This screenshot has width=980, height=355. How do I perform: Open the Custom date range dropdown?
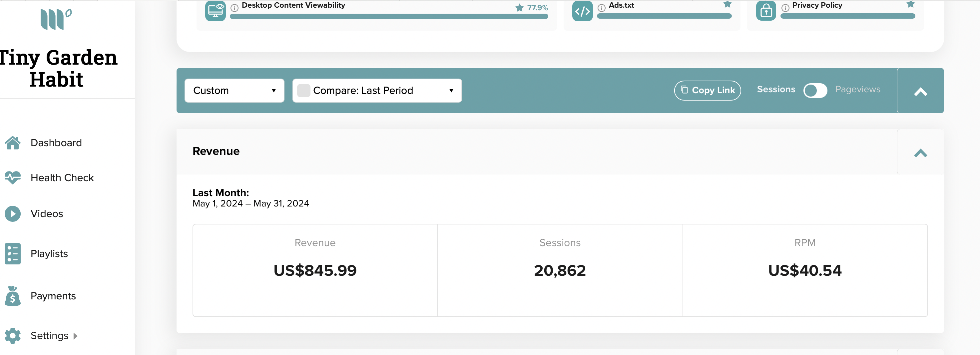(235, 91)
